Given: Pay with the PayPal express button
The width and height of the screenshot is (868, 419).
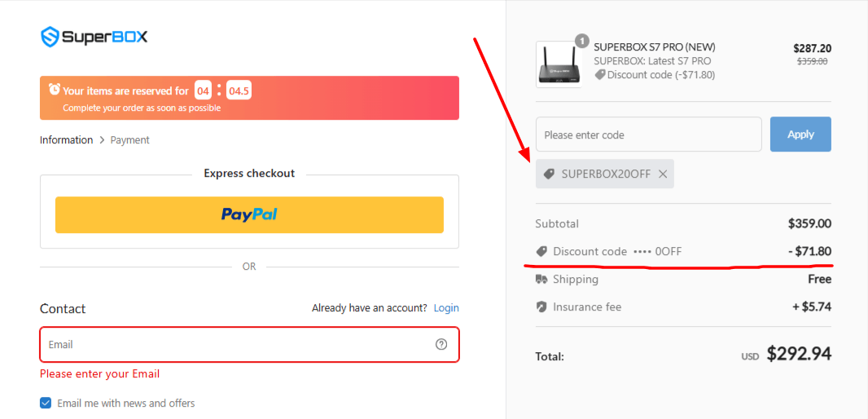Looking at the screenshot, I should 249,214.
